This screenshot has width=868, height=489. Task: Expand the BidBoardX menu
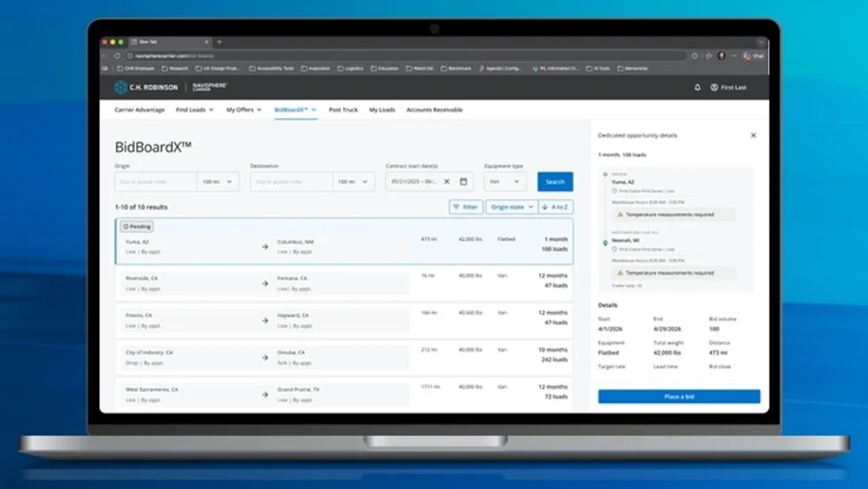(x=296, y=110)
